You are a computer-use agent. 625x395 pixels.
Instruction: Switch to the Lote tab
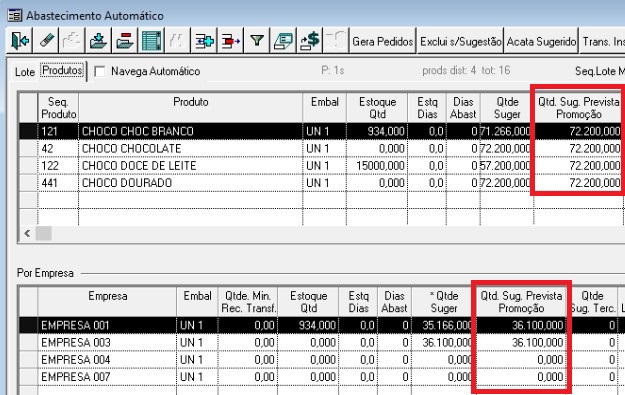pos(25,72)
